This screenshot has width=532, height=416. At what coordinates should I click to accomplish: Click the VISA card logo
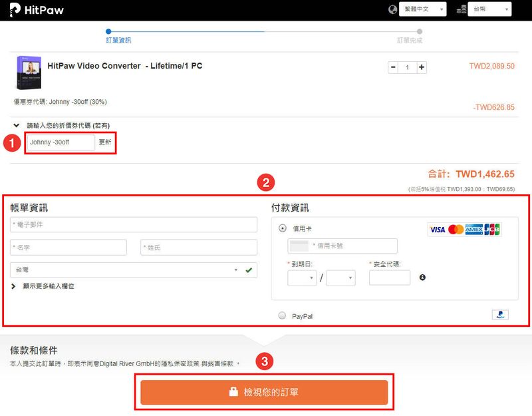point(438,230)
